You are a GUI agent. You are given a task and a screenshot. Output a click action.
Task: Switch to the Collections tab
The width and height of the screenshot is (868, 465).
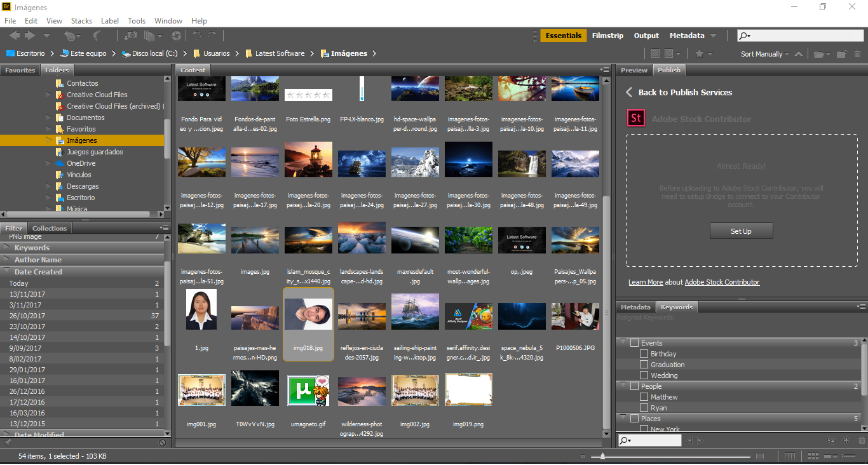tap(50, 228)
